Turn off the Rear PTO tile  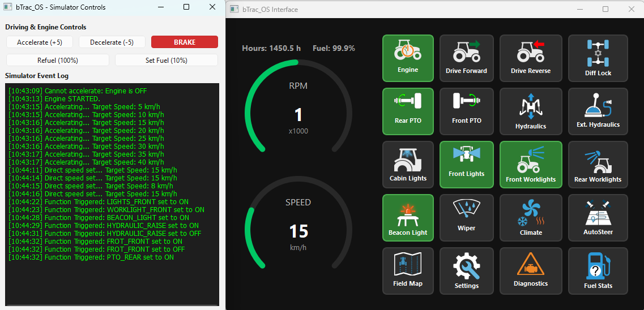tap(408, 111)
